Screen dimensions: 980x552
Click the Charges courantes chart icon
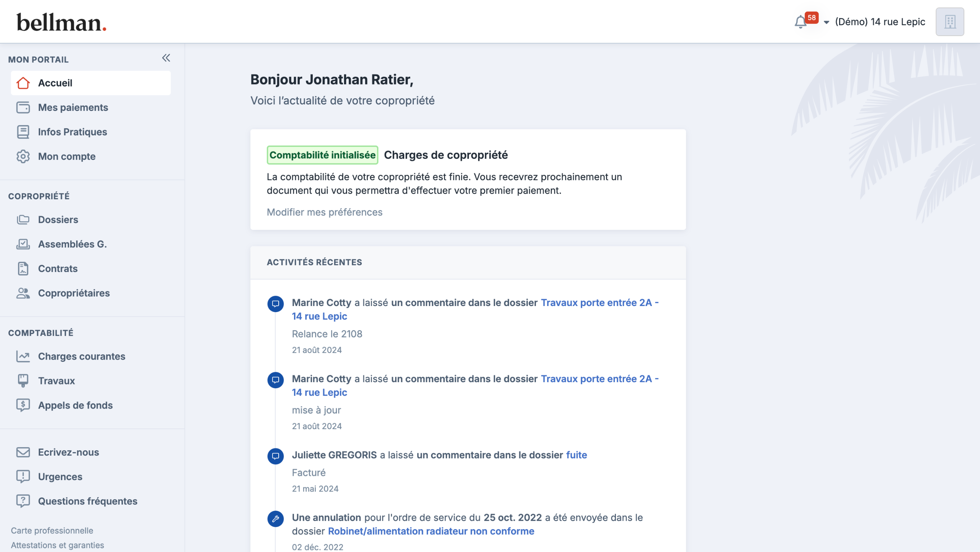pyautogui.click(x=23, y=357)
